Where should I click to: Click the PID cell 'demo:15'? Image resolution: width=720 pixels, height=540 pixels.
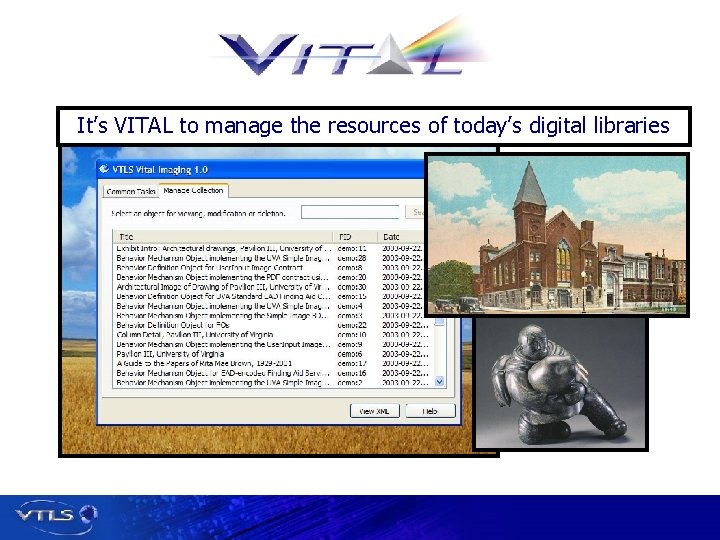352,297
